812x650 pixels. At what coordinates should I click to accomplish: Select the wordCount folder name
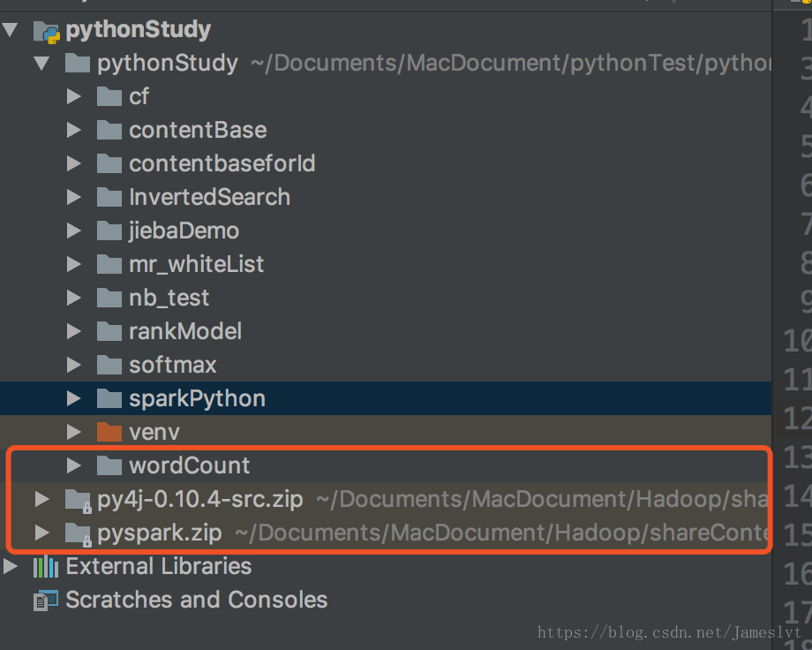[190, 465]
